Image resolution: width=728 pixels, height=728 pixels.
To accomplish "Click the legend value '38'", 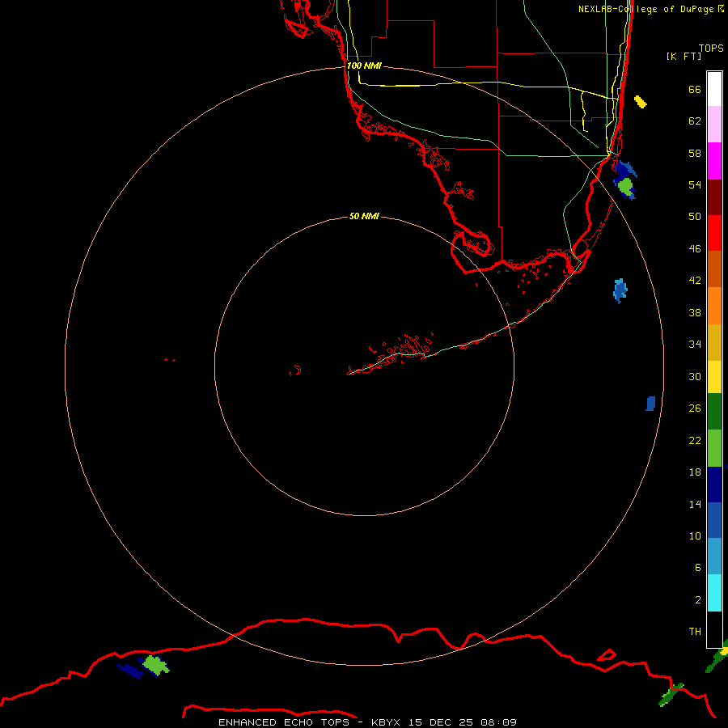I will coord(695,312).
